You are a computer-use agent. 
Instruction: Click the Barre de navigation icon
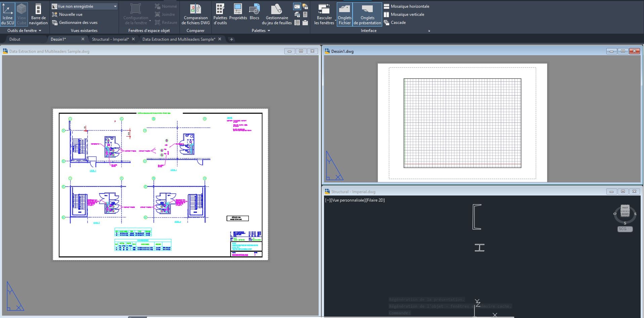click(x=38, y=13)
